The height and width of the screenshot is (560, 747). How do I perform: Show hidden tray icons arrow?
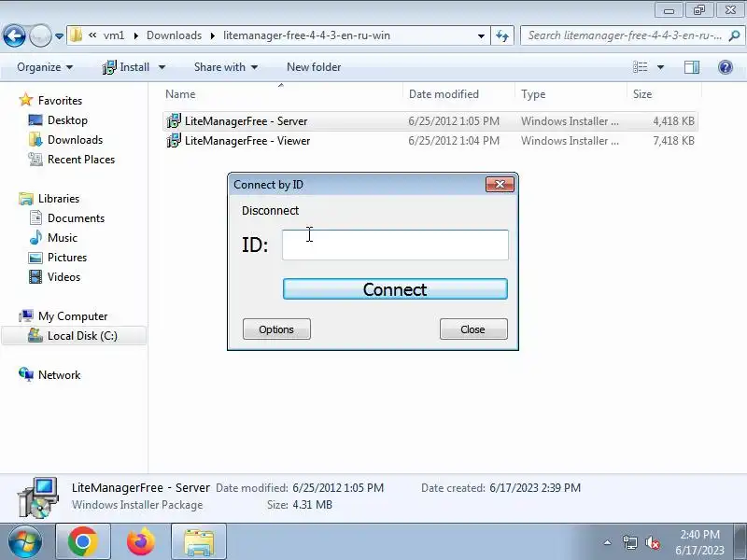(608, 542)
